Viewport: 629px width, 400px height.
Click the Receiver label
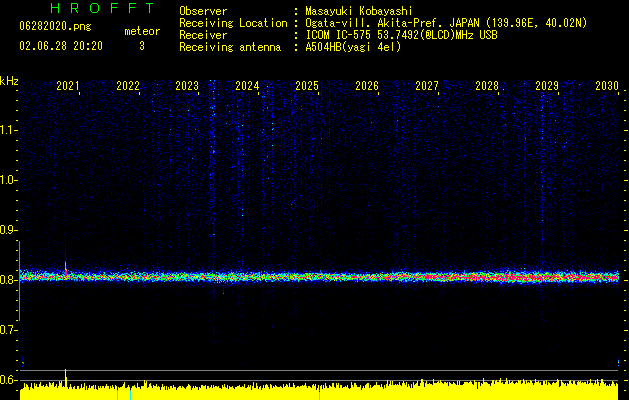click(x=203, y=35)
